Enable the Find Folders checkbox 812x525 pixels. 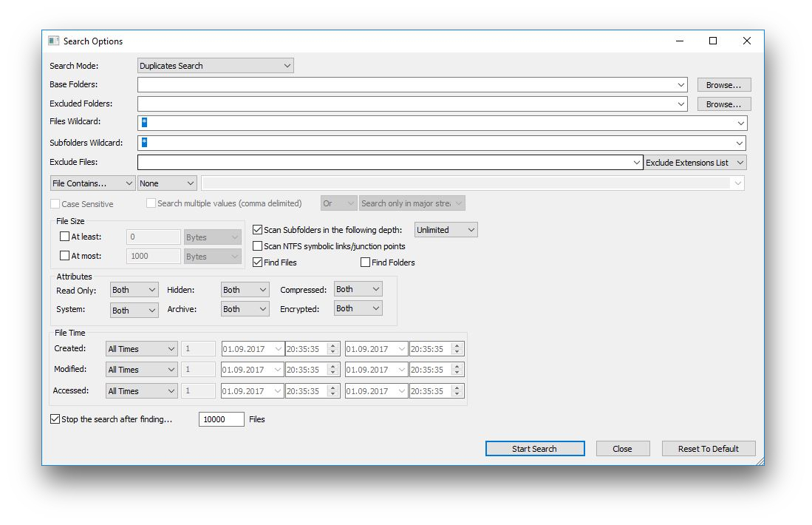point(365,262)
